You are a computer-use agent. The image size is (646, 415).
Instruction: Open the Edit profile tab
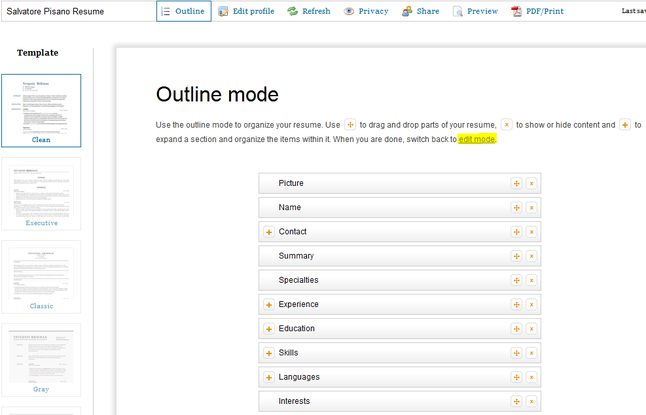pos(246,11)
